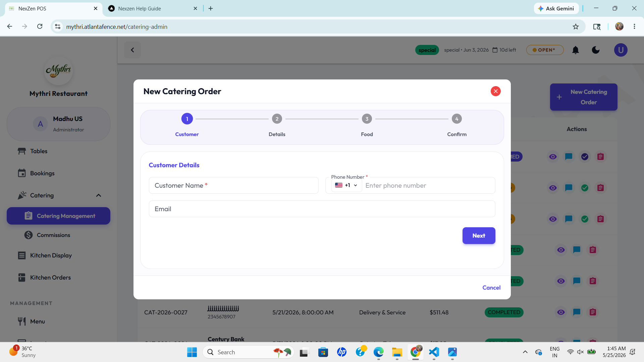The height and width of the screenshot is (362, 644).
Task: Click first row dark blue checkmark icon
Action: (x=585, y=157)
